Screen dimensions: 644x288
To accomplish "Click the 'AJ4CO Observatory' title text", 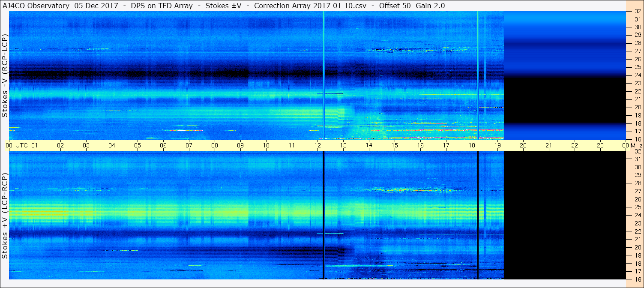I will [x=36, y=6].
